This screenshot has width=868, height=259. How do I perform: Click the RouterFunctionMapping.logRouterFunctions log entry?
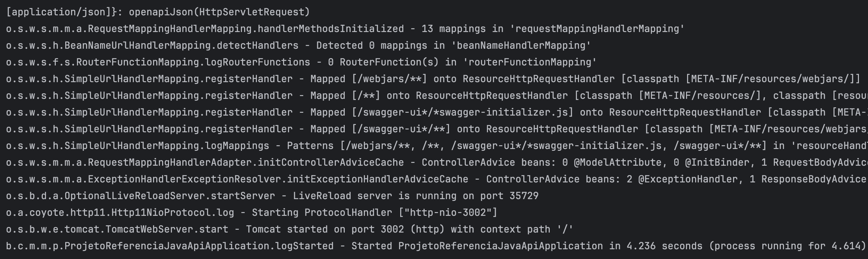[158, 62]
